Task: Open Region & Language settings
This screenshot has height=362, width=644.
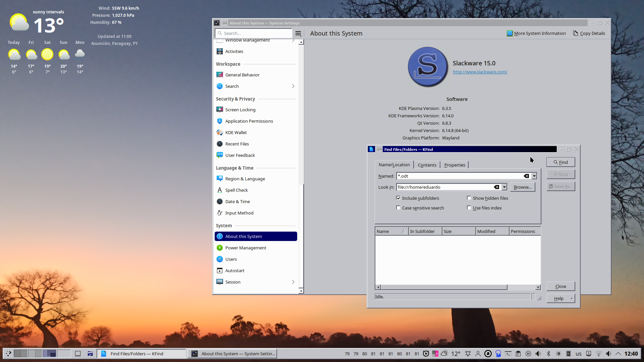Action: pyautogui.click(x=256, y=179)
